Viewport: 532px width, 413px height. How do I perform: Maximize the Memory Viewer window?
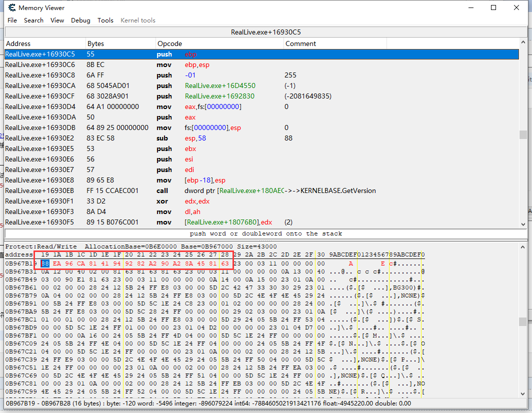pos(493,7)
